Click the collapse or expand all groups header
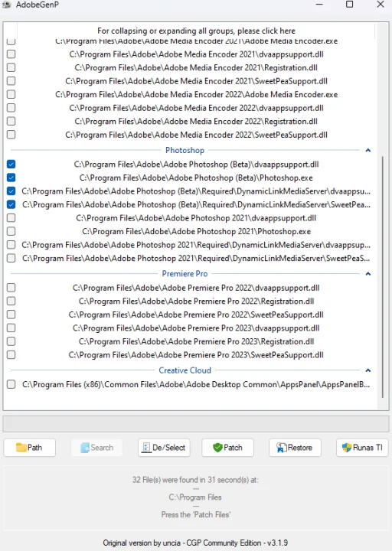The image size is (392, 551). coord(196,31)
